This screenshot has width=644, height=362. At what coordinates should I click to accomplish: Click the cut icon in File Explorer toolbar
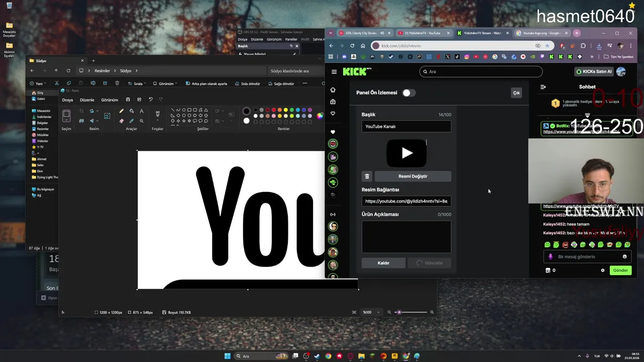(56, 83)
